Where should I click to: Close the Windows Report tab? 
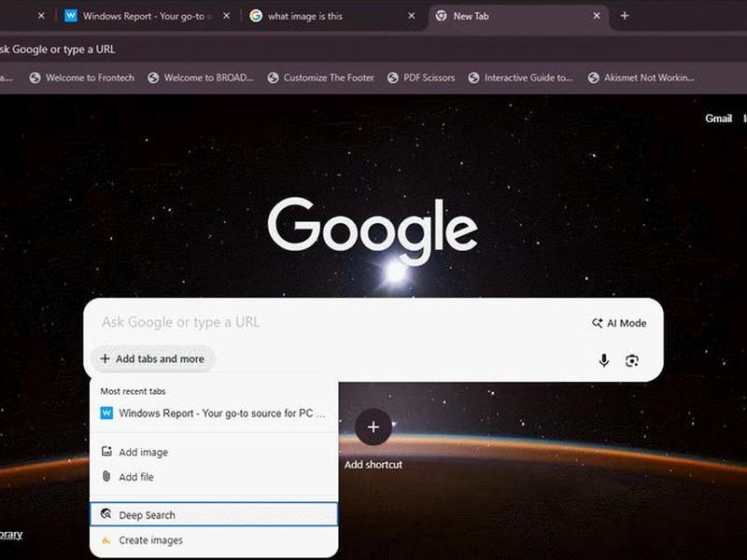[227, 16]
